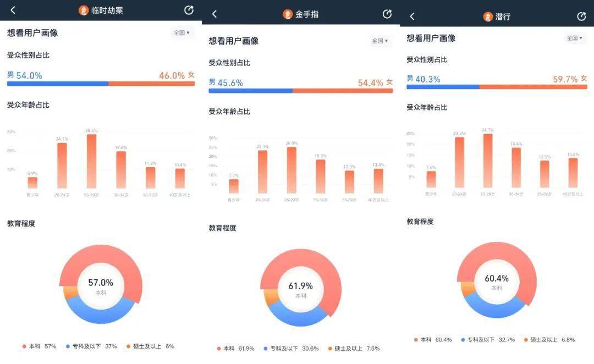Click the share icon on 金手指 header
594x364 pixels.
point(387,14)
